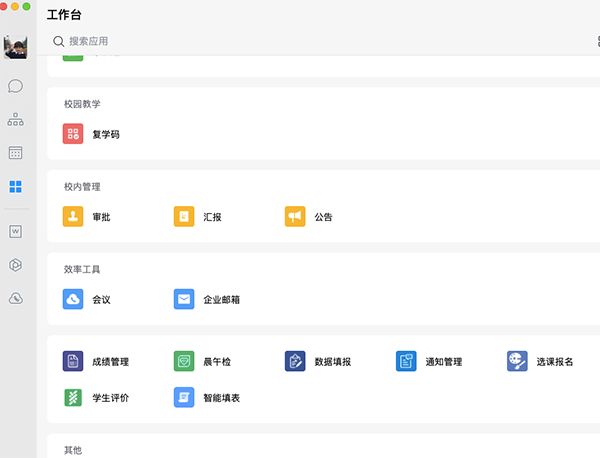
Task: Click the 成绩管理 app label
Action: click(111, 362)
